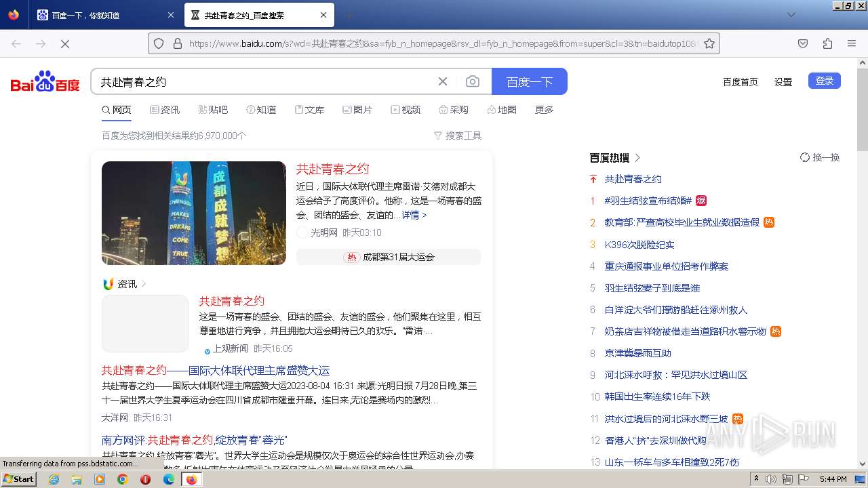Select the 文库 tab
The height and width of the screenshot is (488, 868).
pyautogui.click(x=309, y=110)
